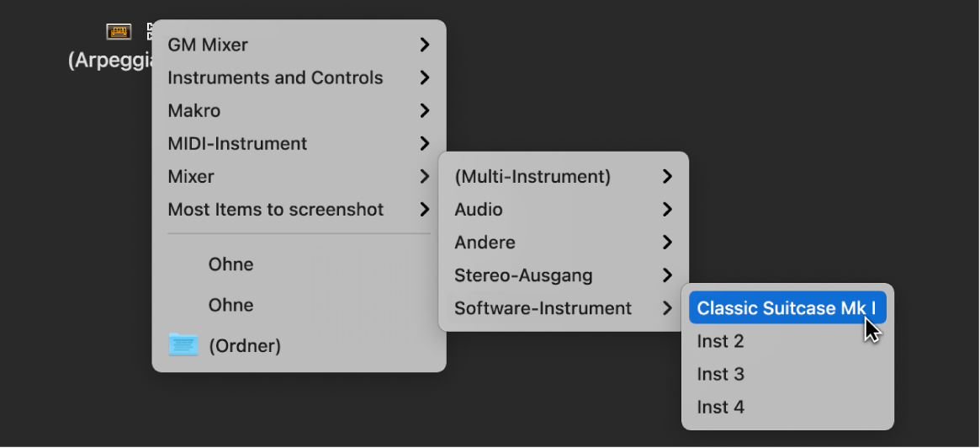Click the orange Arpeggiator object icon

[119, 32]
